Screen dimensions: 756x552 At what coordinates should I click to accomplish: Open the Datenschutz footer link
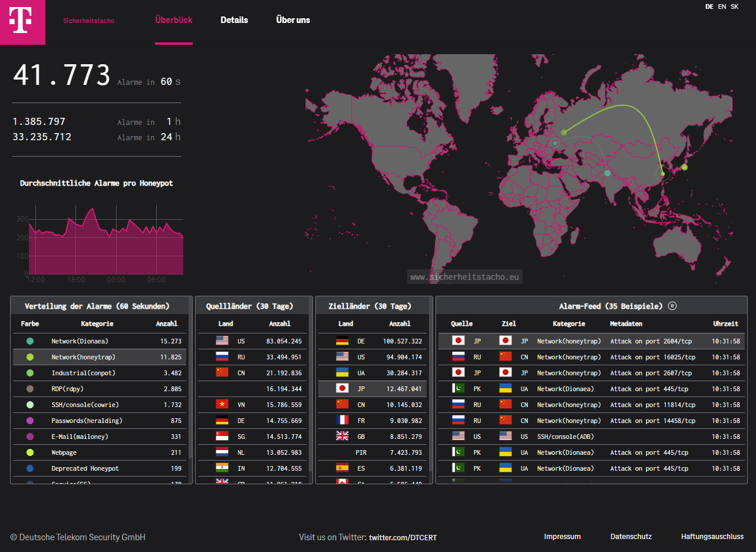point(630,537)
